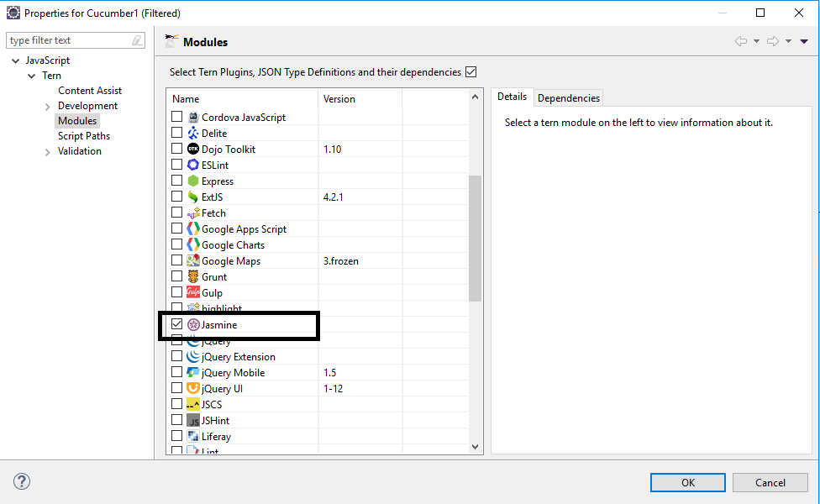Toggle Select Tern Plugins and dependencies
Image resolution: width=820 pixels, height=504 pixels.
tap(471, 71)
